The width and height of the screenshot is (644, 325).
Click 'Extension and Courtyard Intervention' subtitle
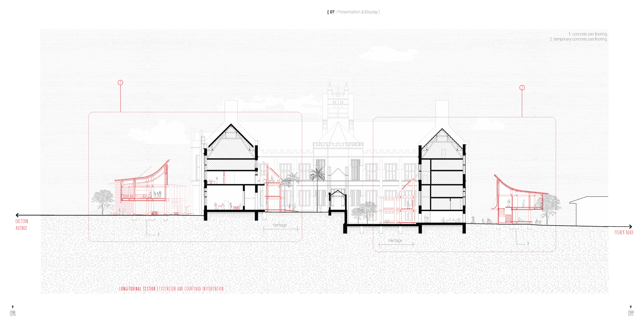point(191,289)
